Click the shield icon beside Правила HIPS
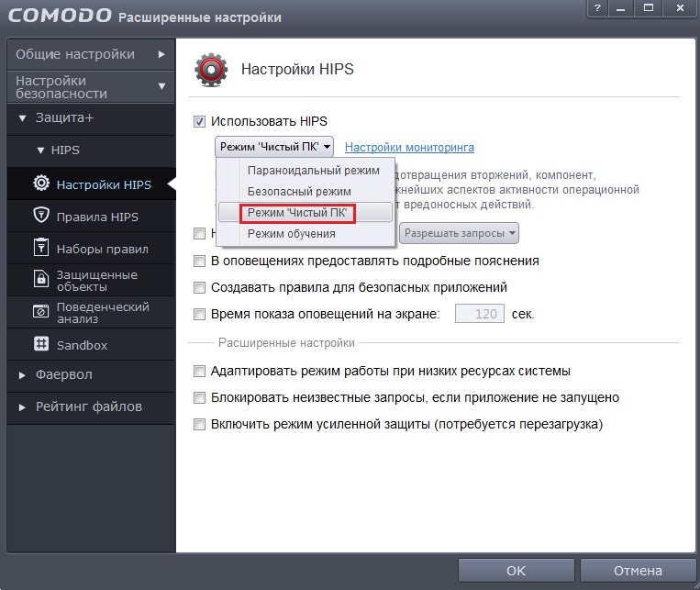 coord(41,216)
